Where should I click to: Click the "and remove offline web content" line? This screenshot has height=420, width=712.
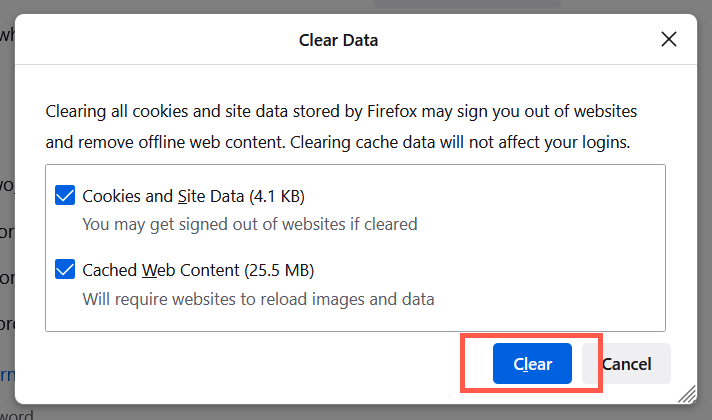pyautogui.click(x=337, y=142)
